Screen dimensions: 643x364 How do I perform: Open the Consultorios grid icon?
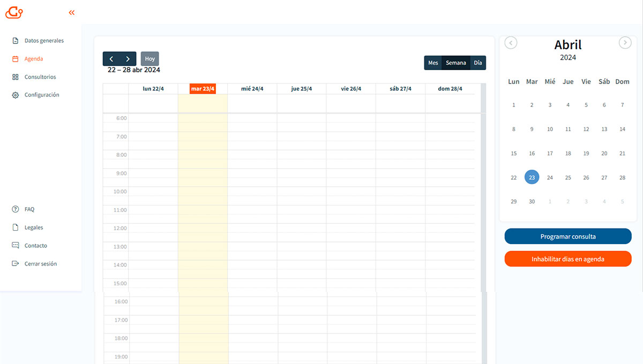[16, 77]
